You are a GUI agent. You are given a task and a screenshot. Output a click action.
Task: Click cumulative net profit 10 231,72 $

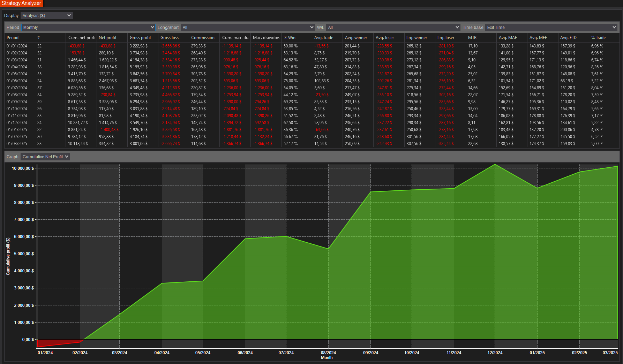(78, 123)
